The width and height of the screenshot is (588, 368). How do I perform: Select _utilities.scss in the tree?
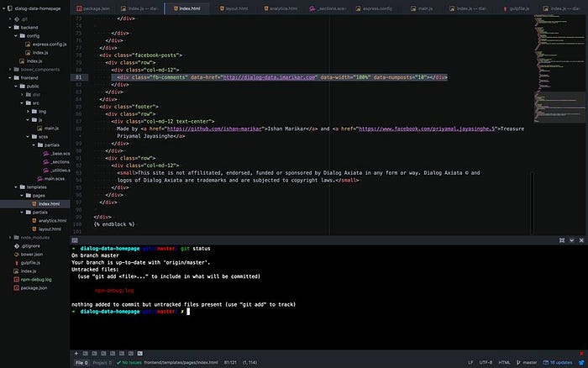point(60,171)
